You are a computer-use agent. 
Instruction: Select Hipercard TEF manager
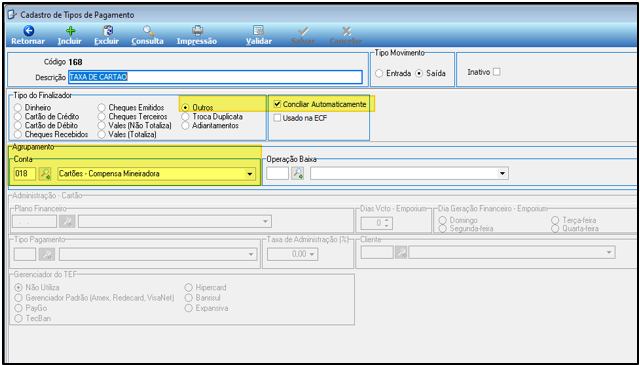(188, 287)
